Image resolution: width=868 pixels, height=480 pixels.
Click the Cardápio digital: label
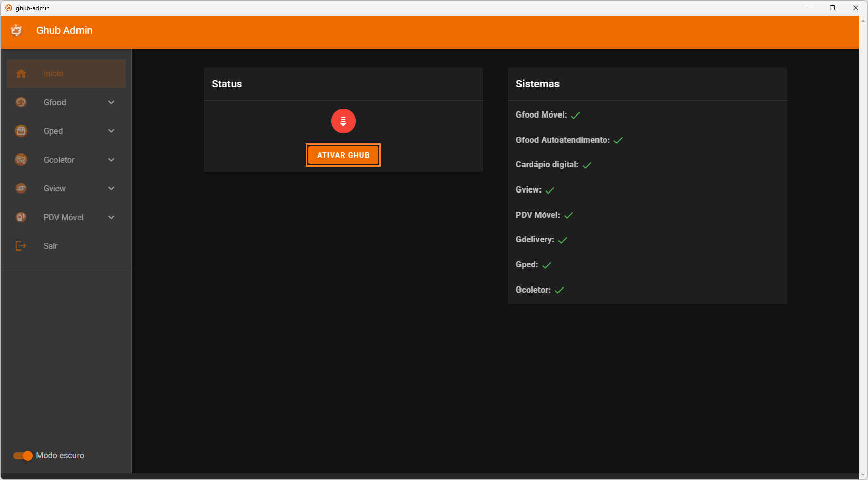(x=547, y=164)
